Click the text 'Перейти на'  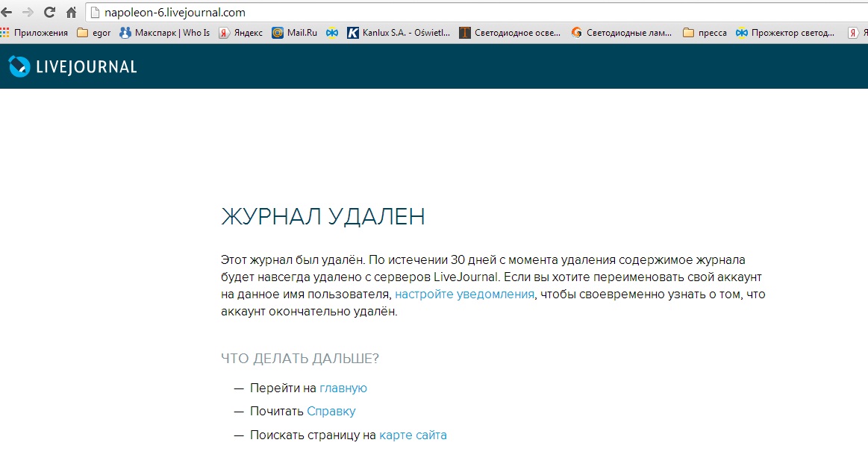coord(283,388)
